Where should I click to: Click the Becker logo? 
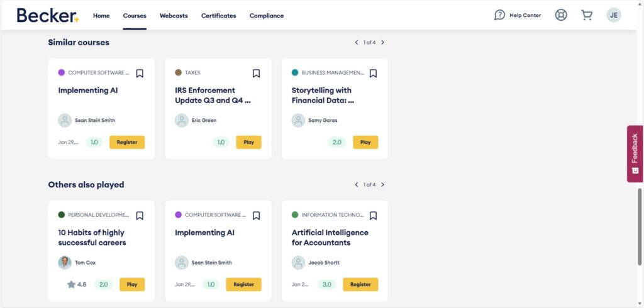48,16
